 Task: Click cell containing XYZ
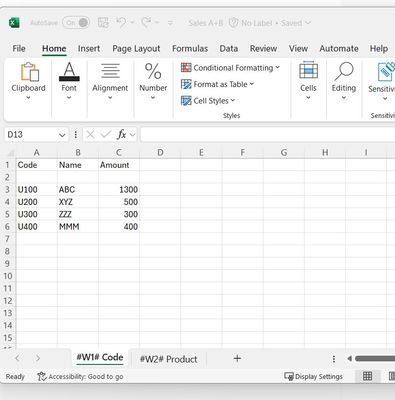[78, 202]
